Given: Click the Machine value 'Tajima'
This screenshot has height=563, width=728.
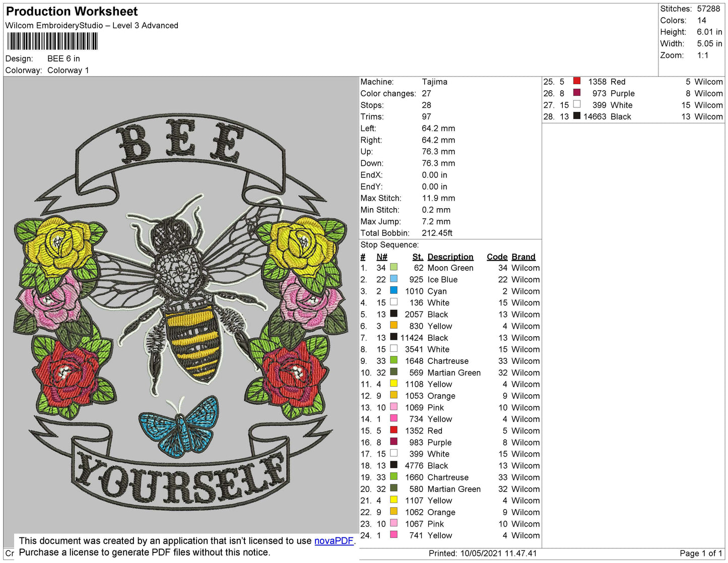Looking at the screenshot, I should click(x=434, y=82).
